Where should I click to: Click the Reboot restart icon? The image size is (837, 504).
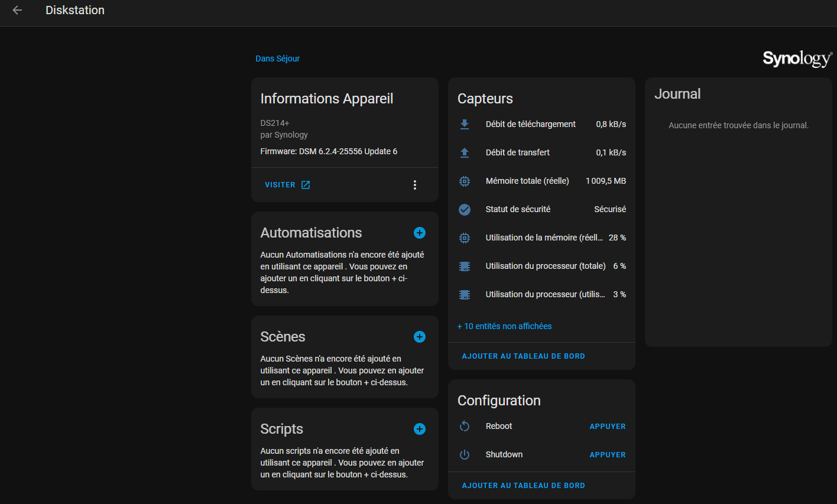pos(465,426)
